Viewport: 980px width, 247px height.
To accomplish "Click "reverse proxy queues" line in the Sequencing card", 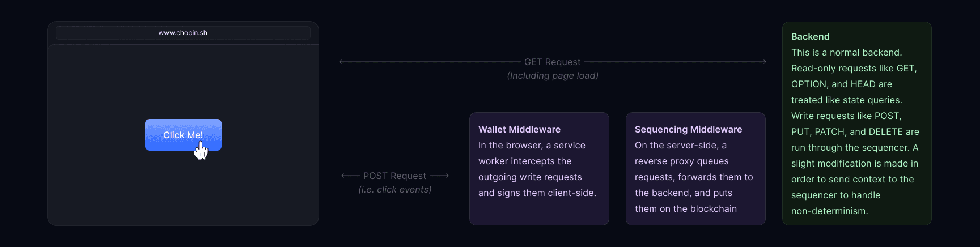I will tap(681, 161).
